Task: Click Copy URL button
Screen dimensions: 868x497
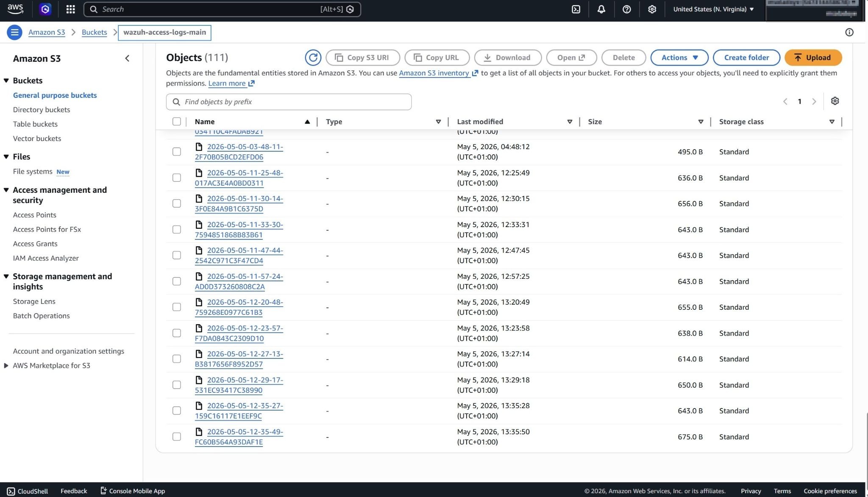Action: [x=437, y=58]
